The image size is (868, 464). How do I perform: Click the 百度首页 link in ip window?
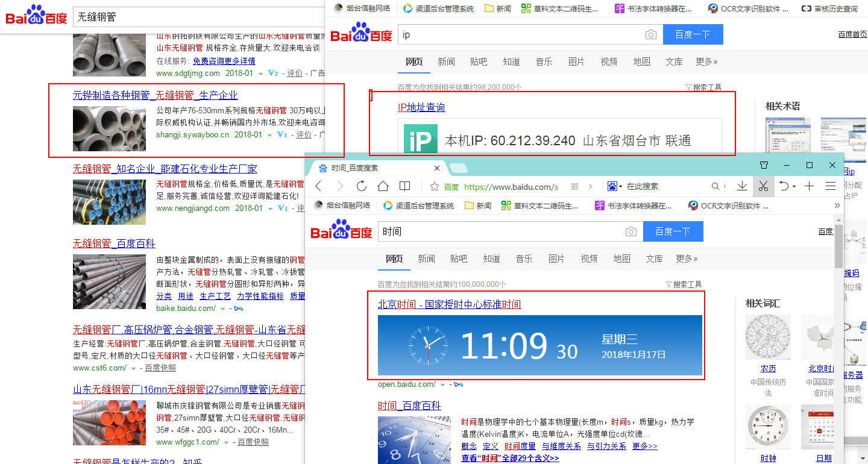pos(852,34)
